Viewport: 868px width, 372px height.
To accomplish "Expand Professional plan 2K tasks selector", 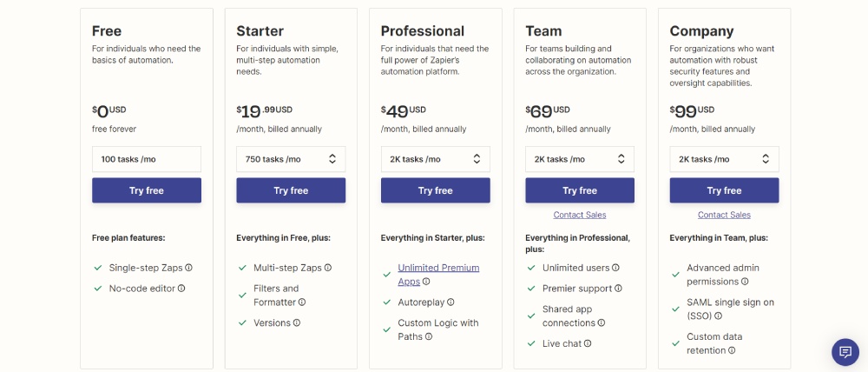I will click(435, 159).
